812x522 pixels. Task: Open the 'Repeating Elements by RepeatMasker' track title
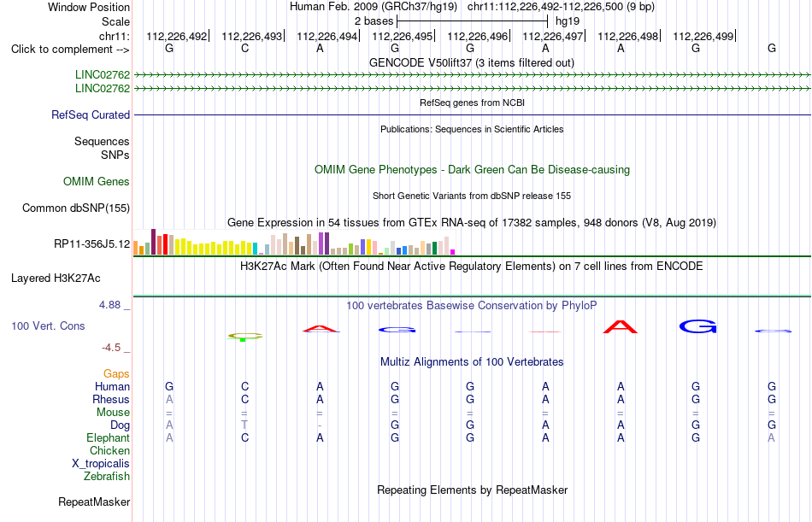coord(472,490)
